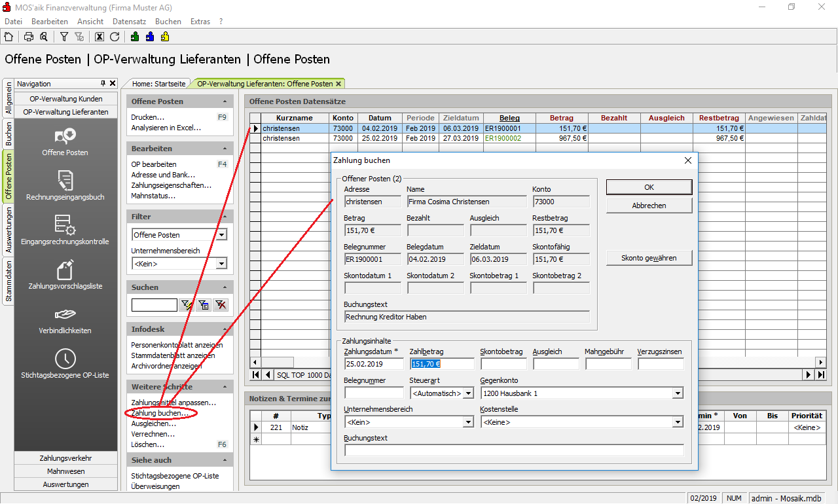Open the Gegenkonto dropdown
Image resolution: width=838 pixels, height=504 pixels.
coord(678,393)
